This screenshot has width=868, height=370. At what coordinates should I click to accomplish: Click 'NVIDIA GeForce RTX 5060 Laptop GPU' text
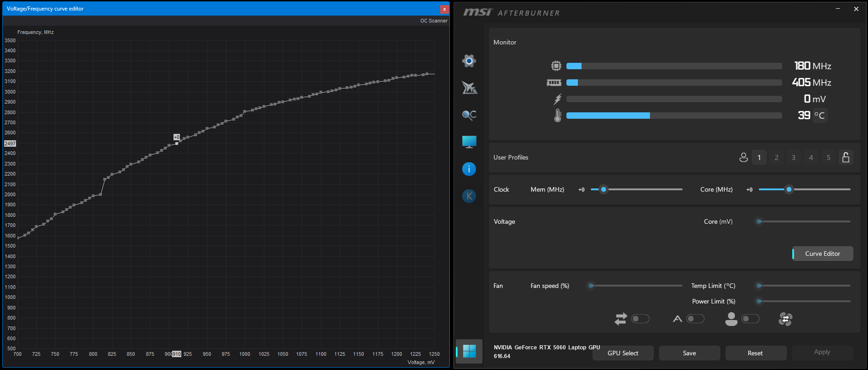(547, 348)
